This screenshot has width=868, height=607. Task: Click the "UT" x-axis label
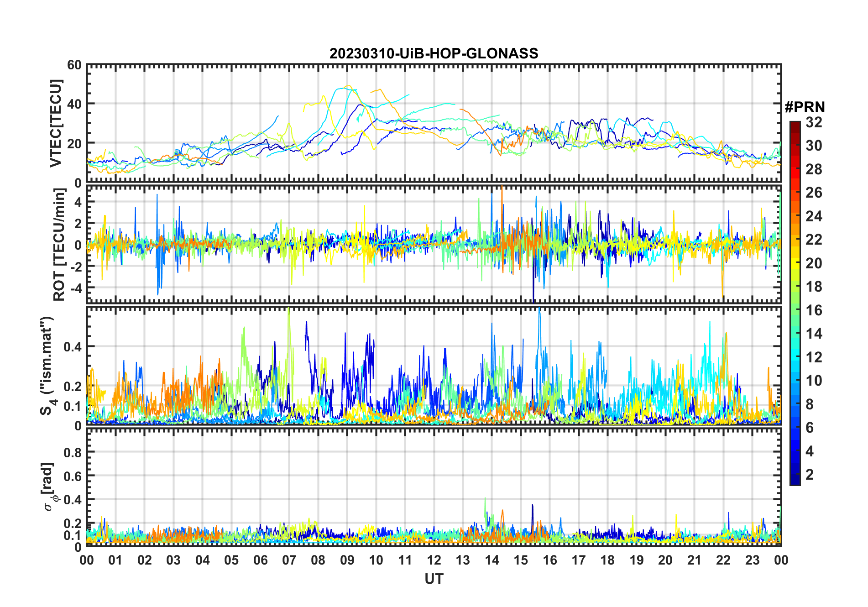pyautogui.click(x=434, y=579)
